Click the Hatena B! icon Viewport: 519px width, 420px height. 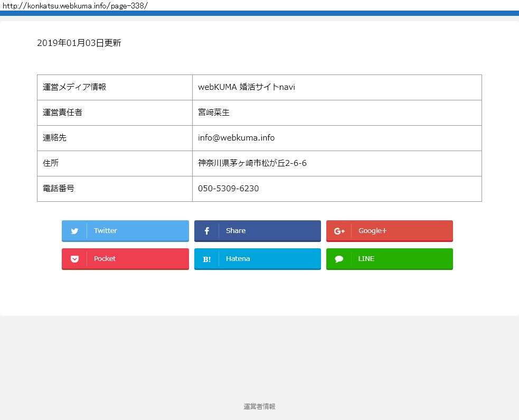[206, 259]
